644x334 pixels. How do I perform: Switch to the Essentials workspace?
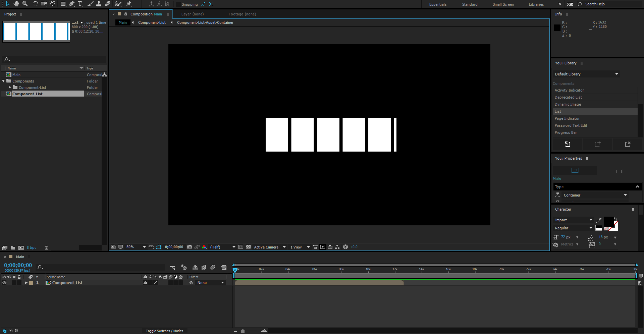tap(438, 4)
